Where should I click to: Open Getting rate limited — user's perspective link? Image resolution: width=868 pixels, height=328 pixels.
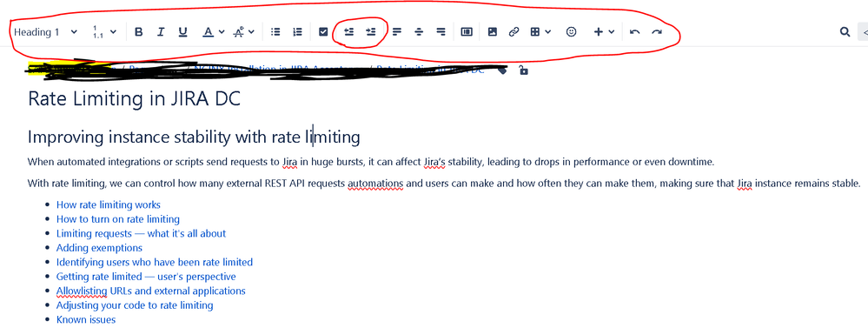click(146, 277)
